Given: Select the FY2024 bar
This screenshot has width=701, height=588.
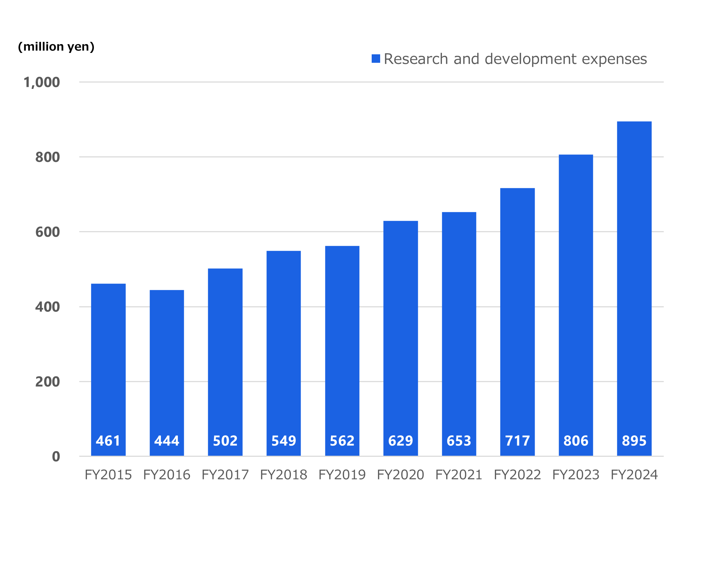Looking at the screenshot, I should tap(634, 289).
